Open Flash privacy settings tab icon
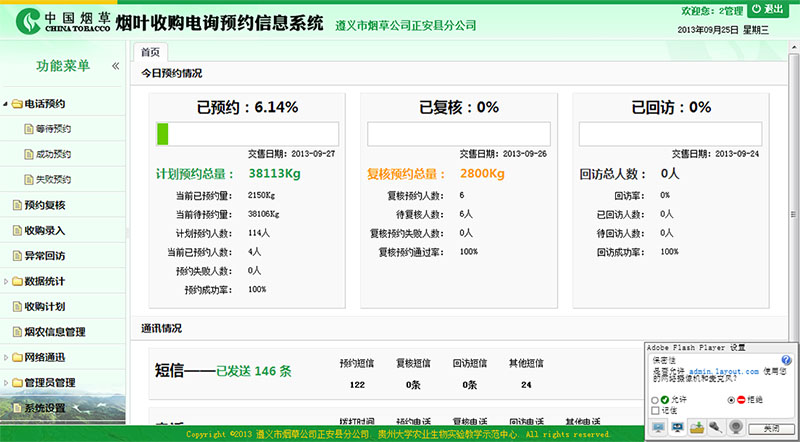 [x=679, y=427]
